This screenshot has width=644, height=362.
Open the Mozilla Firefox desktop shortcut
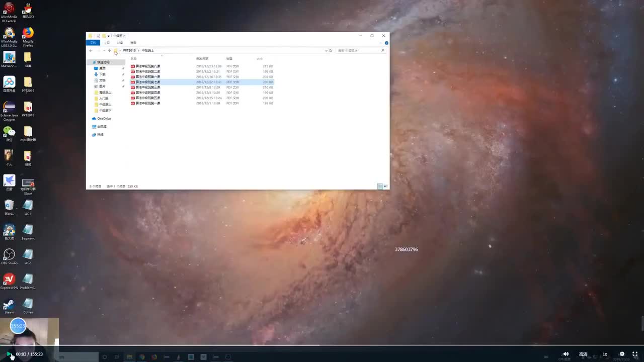(x=28, y=37)
